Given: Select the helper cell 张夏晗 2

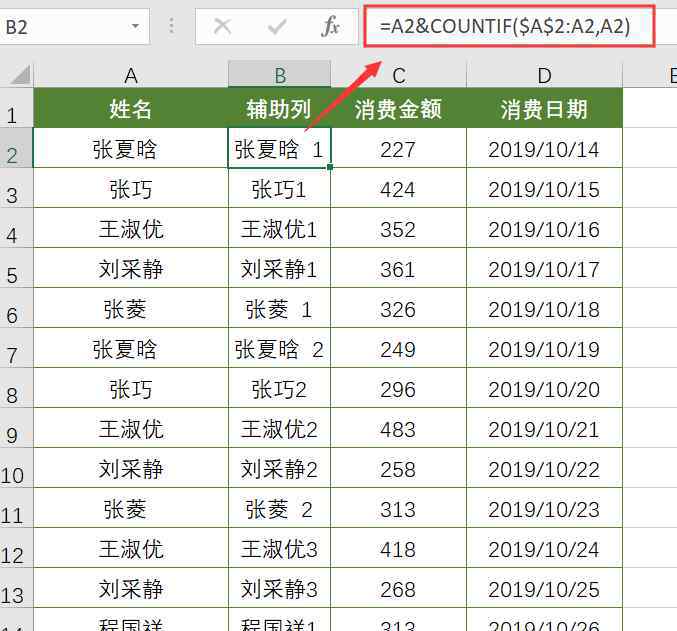Looking at the screenshot, I should (x=279, y=348).
